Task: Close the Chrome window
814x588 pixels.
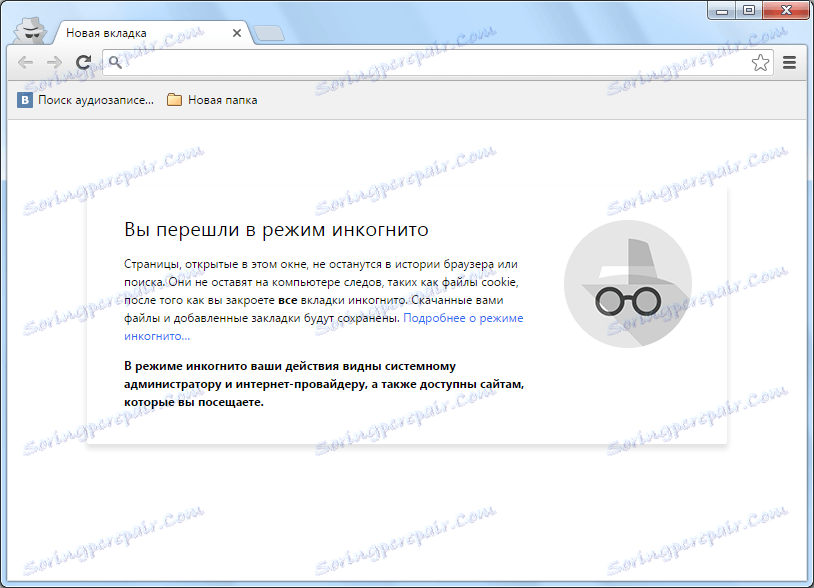Action: click(786, 10)
